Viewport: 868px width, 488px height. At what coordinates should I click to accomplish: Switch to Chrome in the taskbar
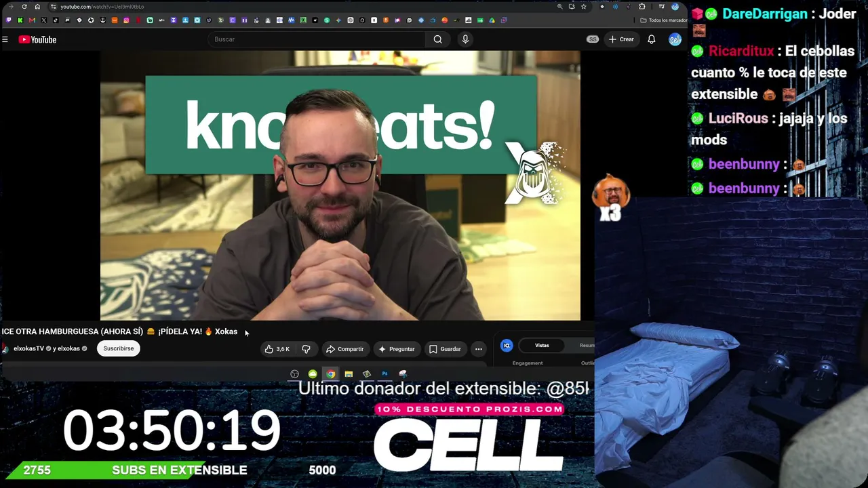pyautogui.click(x=330, y=374)
